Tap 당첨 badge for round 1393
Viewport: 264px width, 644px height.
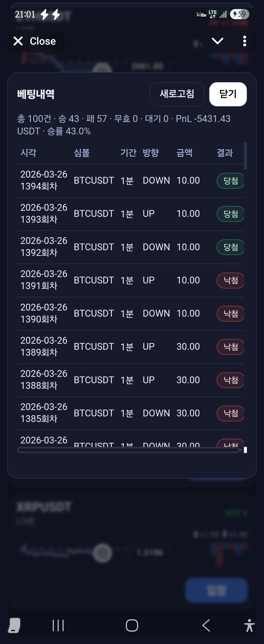(230, 214)
